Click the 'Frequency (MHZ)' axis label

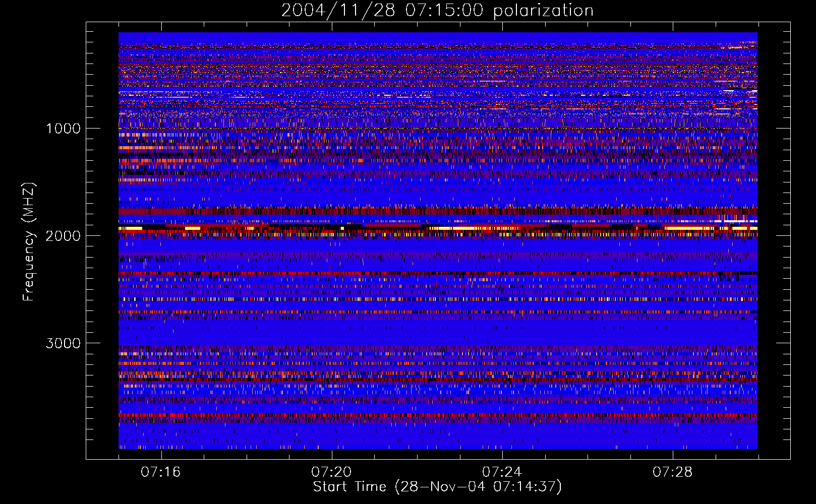tap(29, 242)
